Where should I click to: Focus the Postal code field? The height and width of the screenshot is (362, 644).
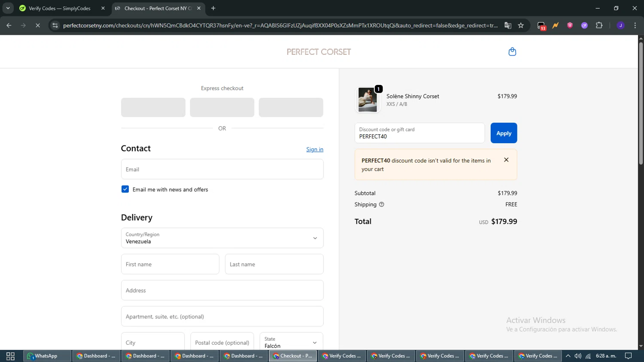click(222, 342)
